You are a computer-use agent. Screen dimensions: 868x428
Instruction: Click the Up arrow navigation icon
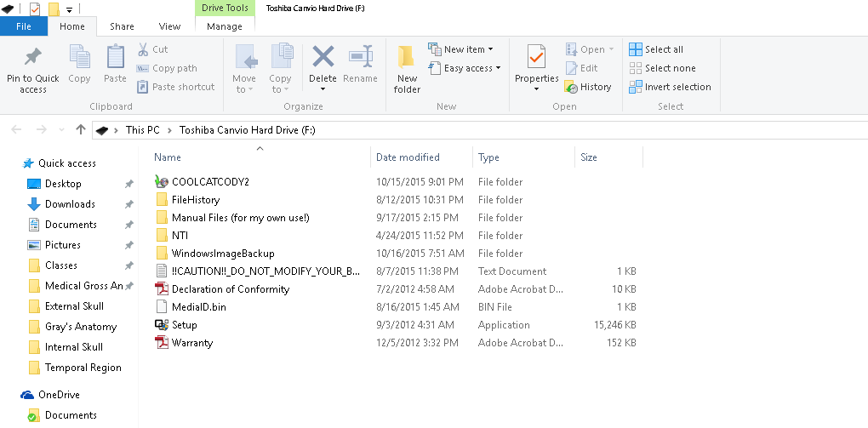pos(81,130)
